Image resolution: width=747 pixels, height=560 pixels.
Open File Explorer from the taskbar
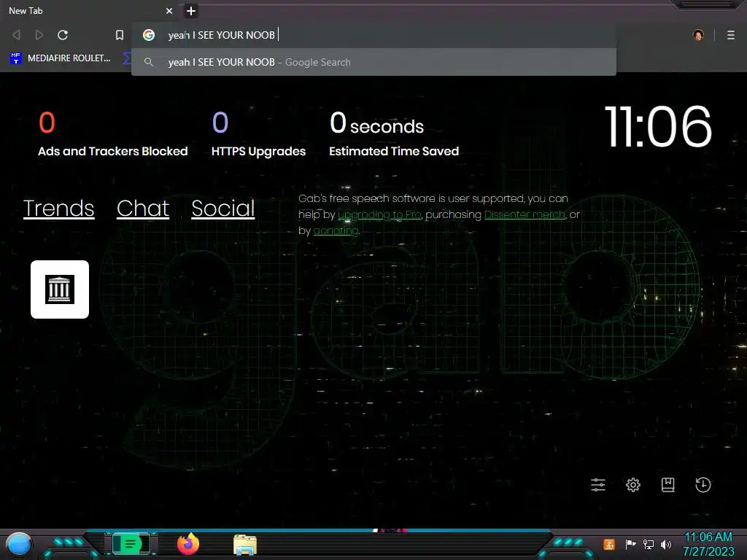tap(245, 545)
